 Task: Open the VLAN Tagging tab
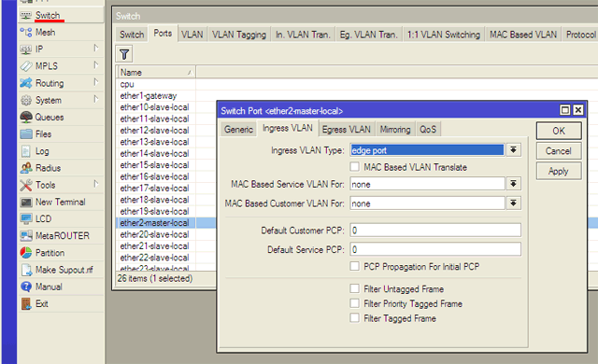pos(239,35)
